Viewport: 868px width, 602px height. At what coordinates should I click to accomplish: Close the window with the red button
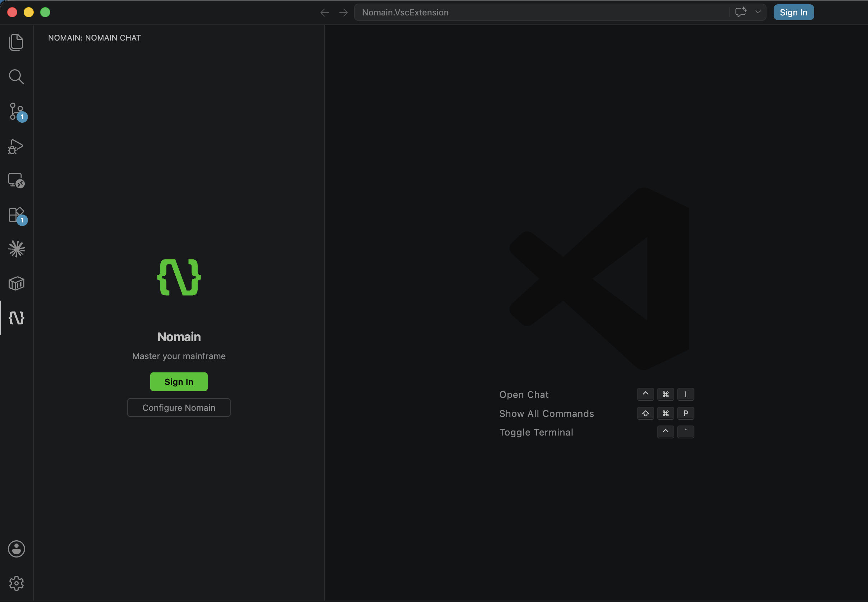tap(12, 13)
